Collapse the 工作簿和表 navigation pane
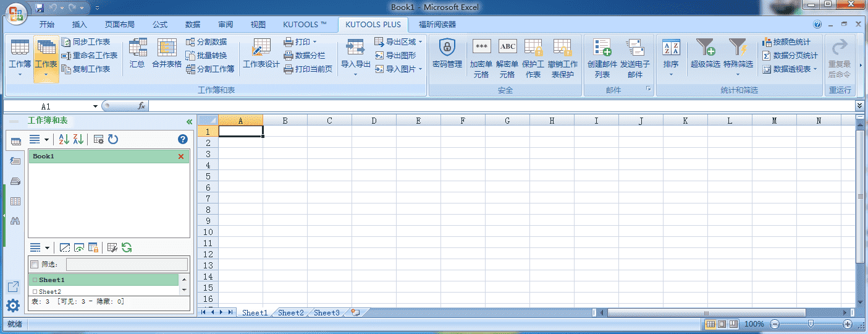868x334 pixels. coord(189,122)
